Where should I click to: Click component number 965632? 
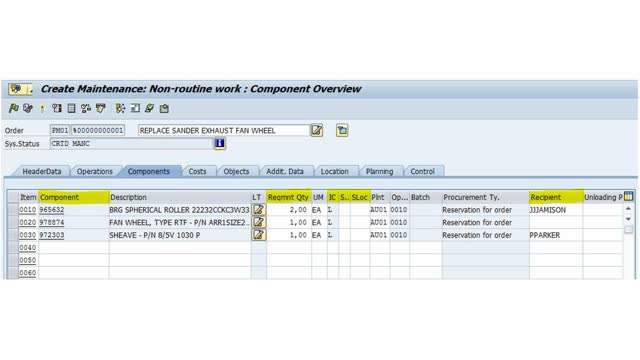pyautogui.click(x=51, y=210)
